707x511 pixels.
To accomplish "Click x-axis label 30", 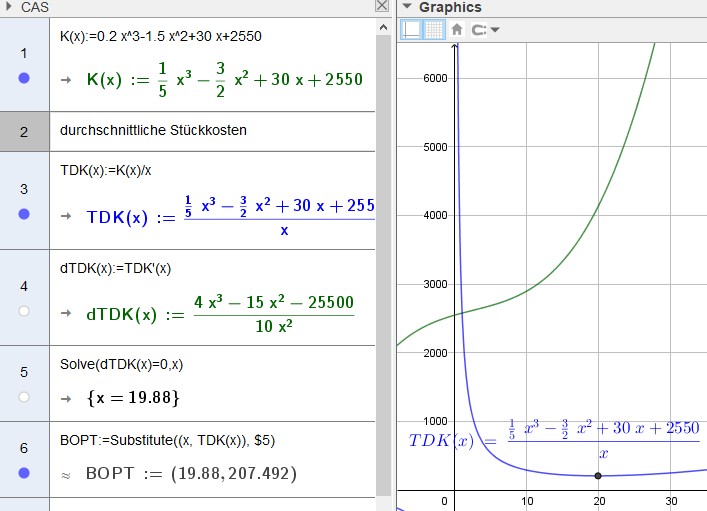I will pos(671,501).
